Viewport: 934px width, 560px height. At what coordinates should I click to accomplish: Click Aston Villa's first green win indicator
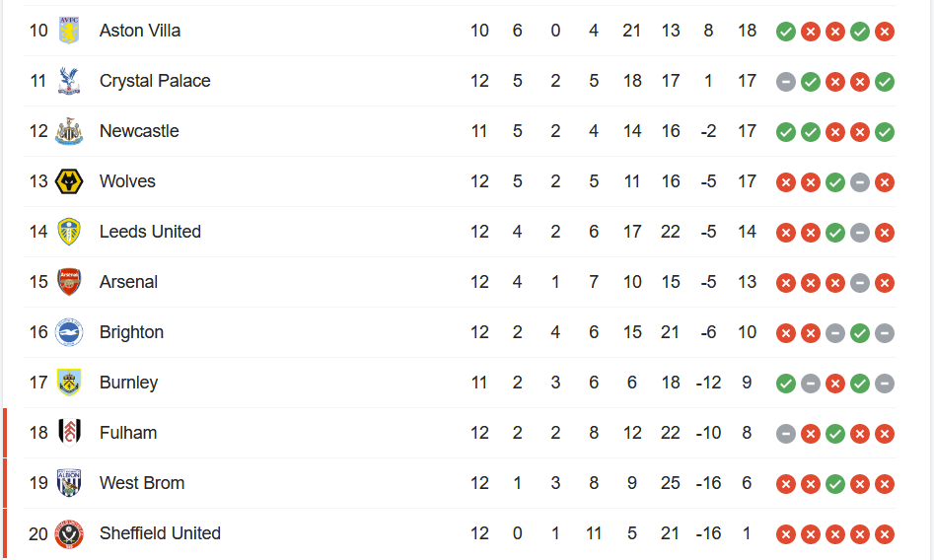coord(786,31)
